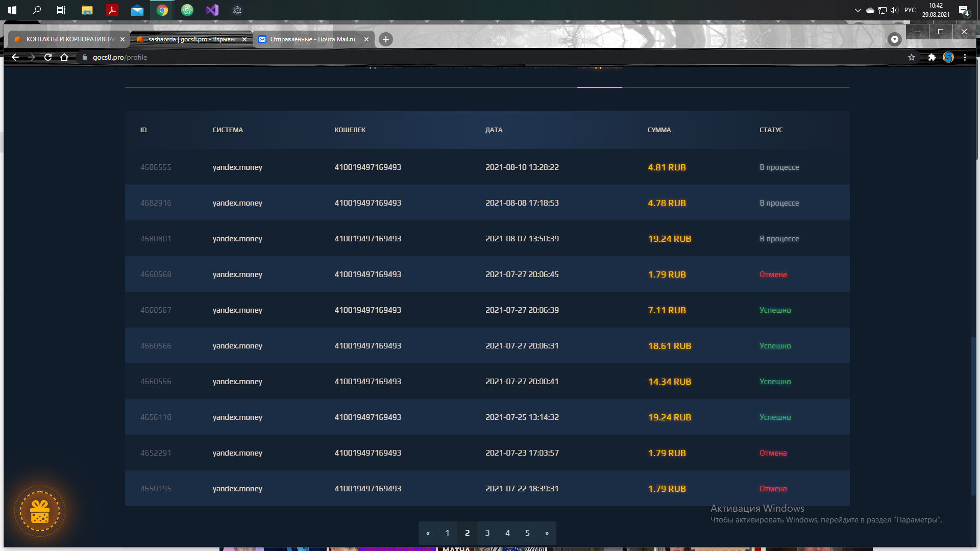Open the tab search dropdown button

tap(894, 39)
